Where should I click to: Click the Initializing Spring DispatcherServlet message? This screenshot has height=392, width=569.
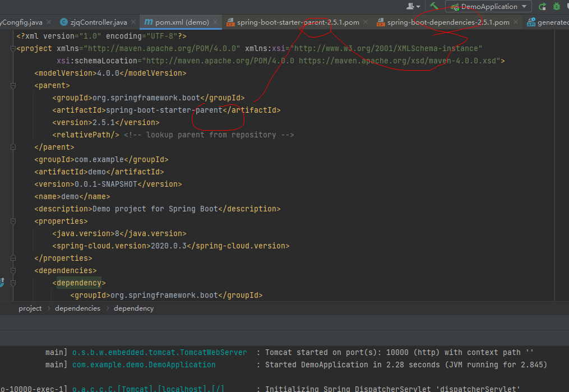[x=392, y=389]
